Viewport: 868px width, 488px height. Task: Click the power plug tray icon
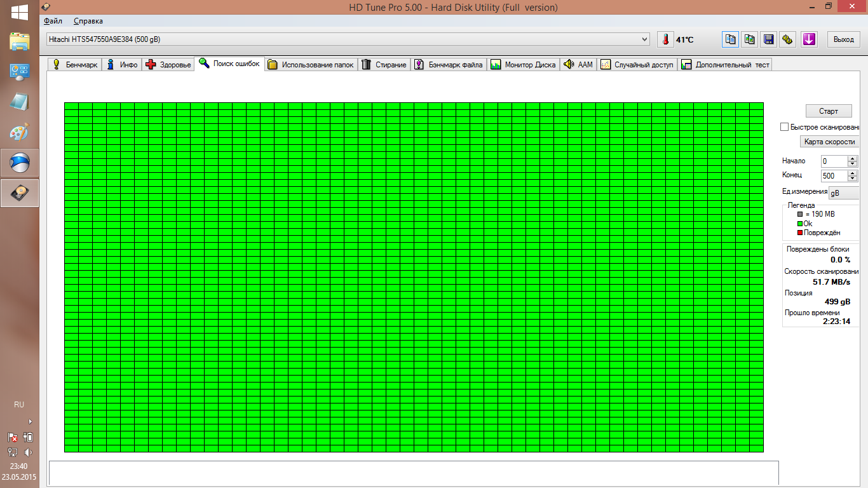click(28, 437)
